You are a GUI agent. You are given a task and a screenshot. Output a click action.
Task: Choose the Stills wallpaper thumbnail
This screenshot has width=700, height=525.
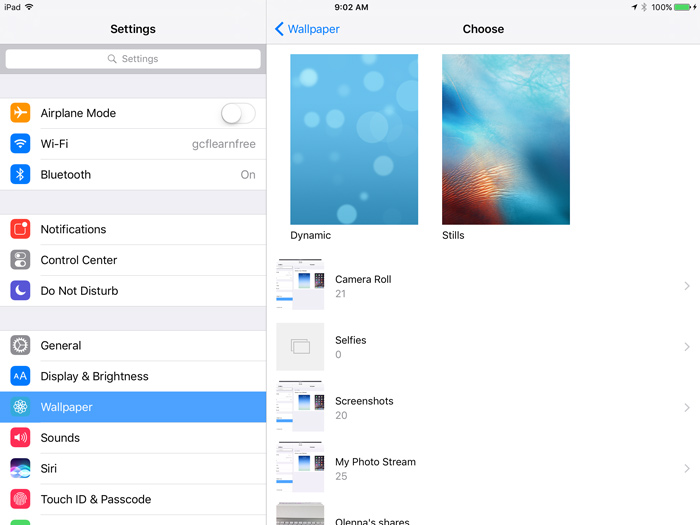pyautogui.click(x=505, y=139)
